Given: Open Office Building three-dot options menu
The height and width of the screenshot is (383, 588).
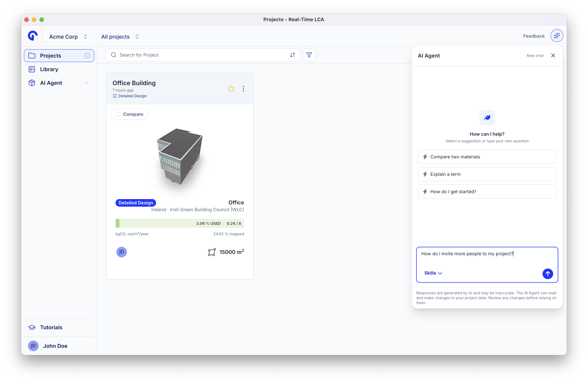Looking at the screenshot, I should pyautogui.click(x=243, y=89).
